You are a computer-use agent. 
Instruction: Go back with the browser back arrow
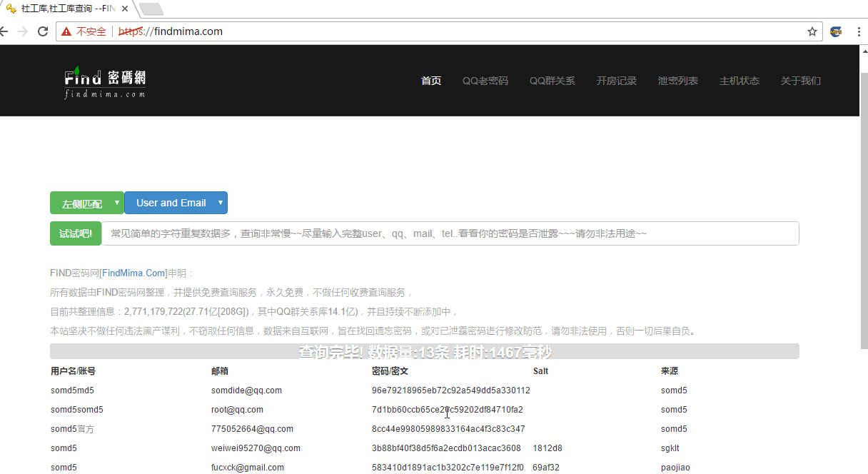4,31
